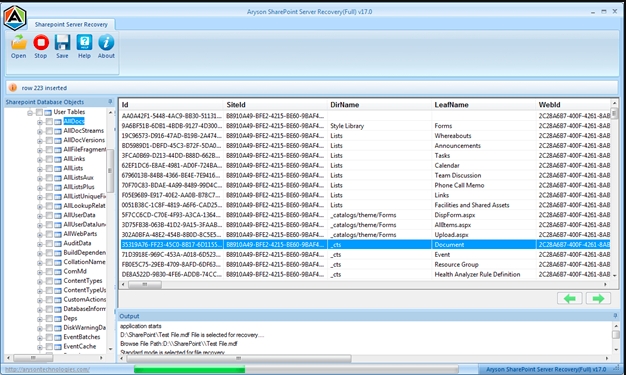Image resolution: width=626 pixels, height=375 pixels.
Task: Click the Id column header
Action: (x=171, y=105)
